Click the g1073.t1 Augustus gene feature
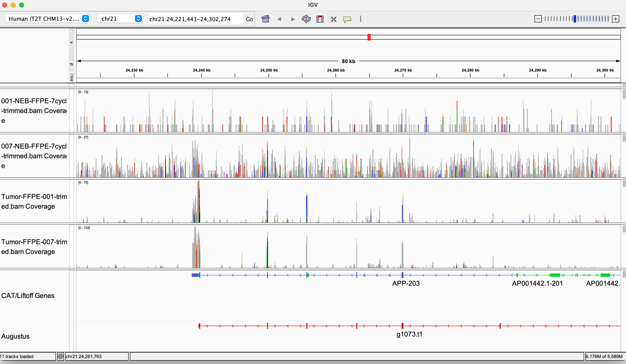Image resolution: width=626 pixels, height=364 pixels. [409, 334]
